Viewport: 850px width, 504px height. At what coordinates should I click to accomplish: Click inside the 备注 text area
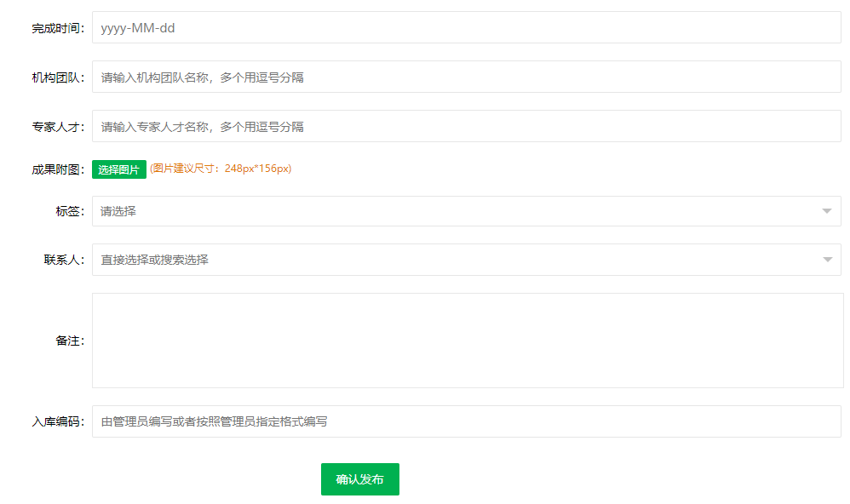[x=467, y=341]
